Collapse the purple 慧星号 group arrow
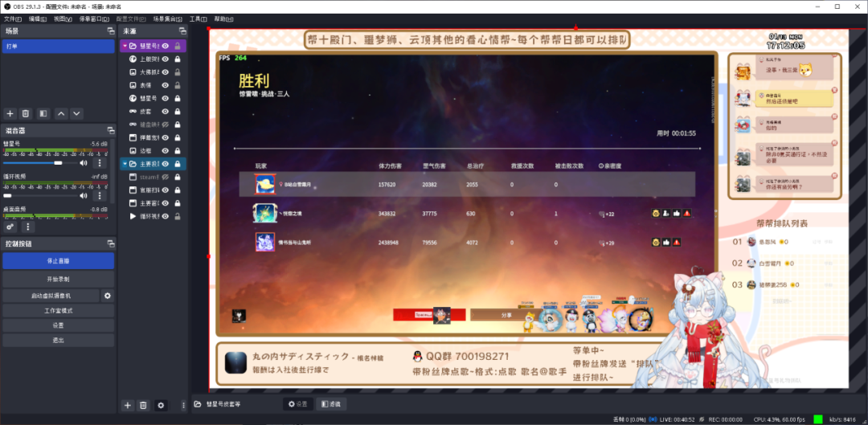 tap(125, 46)
